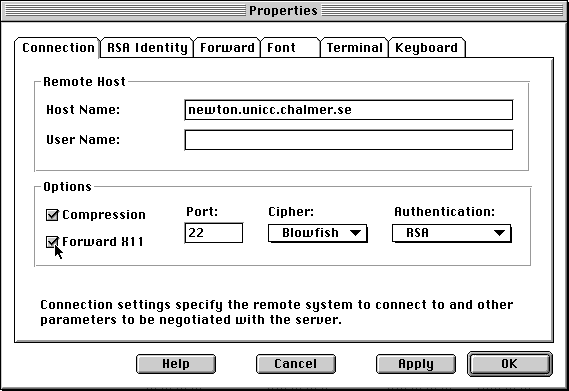
Task: Uncheck the Compression checkbox
Action: click(x=52, y=215)
